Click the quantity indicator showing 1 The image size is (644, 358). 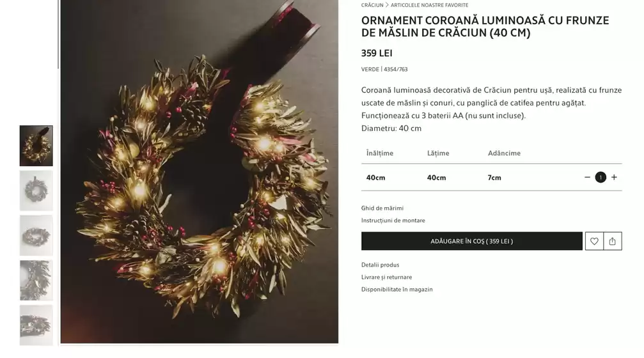[601, 177]
